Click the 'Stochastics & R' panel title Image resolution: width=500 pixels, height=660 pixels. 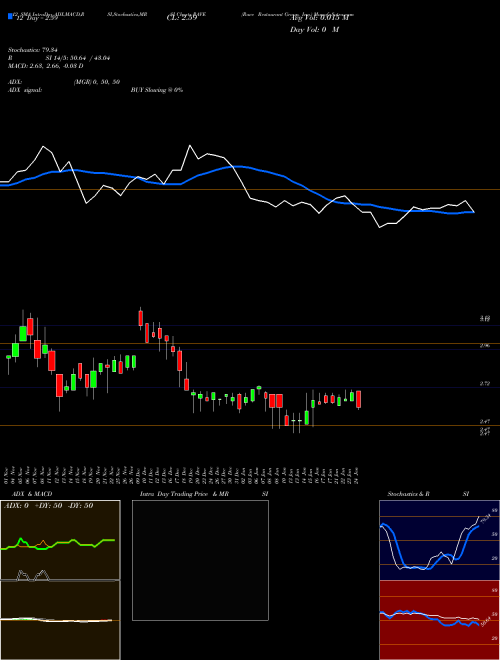click(409, 494)
